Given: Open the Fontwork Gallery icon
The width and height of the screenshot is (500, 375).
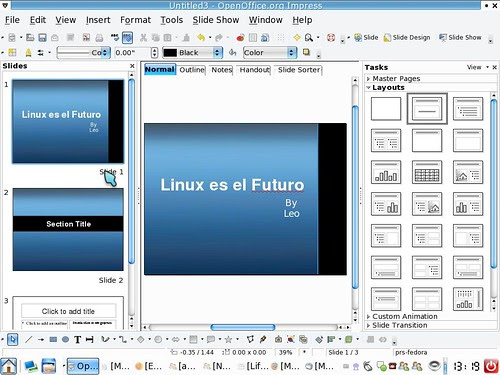Looking at the screenshot, I should [x=278, y=340].
